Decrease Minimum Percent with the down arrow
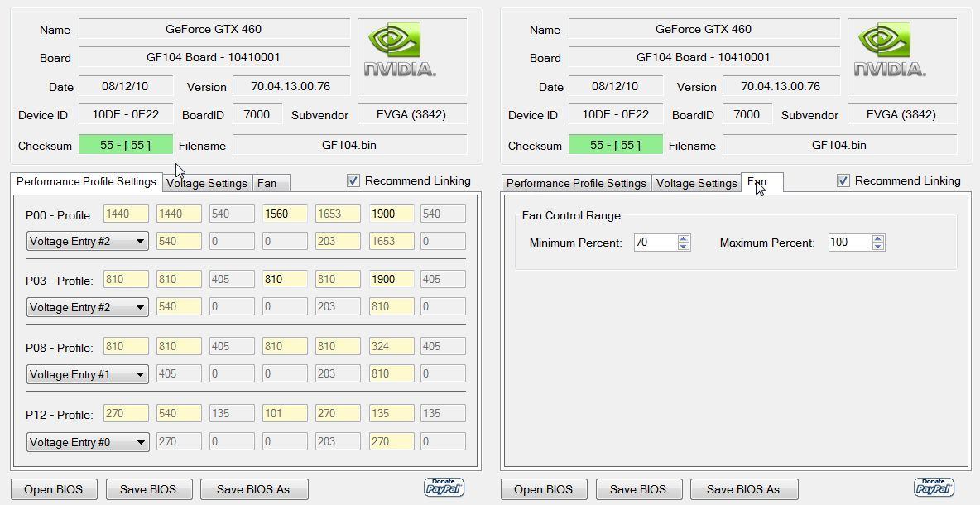 tap(684, 246)
